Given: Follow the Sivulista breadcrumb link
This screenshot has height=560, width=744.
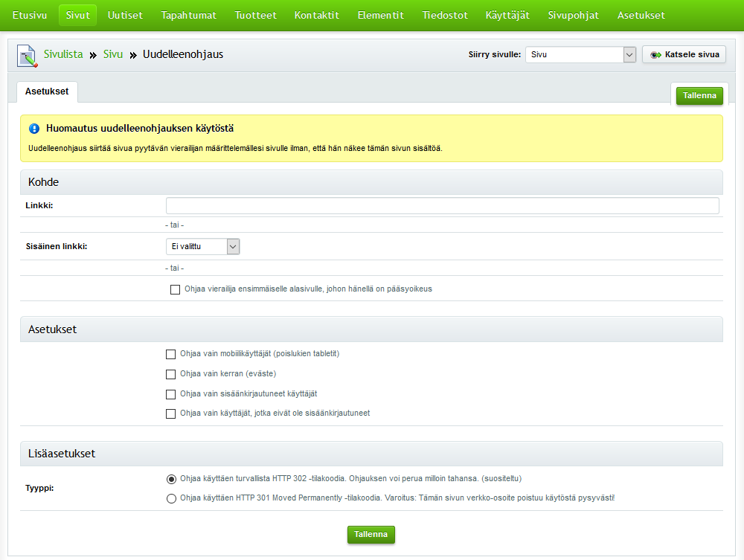Looking at the screenshot, I should point(63,54).
